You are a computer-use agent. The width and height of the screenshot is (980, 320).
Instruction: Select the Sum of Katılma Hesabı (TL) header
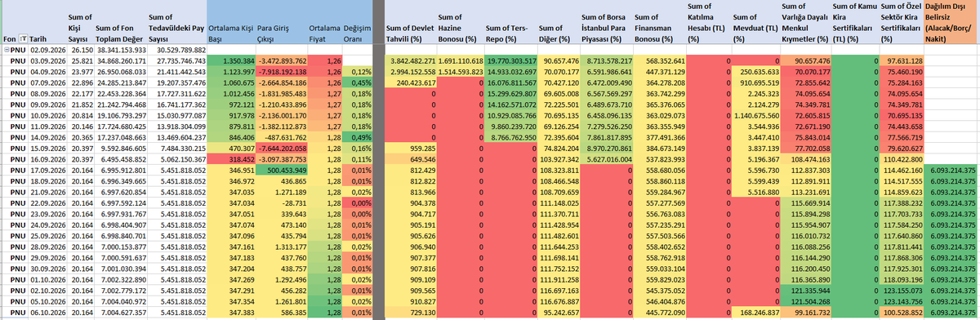coord(709,22)
